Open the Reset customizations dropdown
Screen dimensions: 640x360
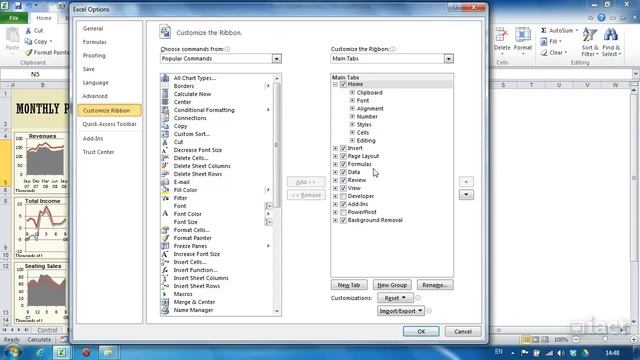pyautogui.click(x=395, y=298)
